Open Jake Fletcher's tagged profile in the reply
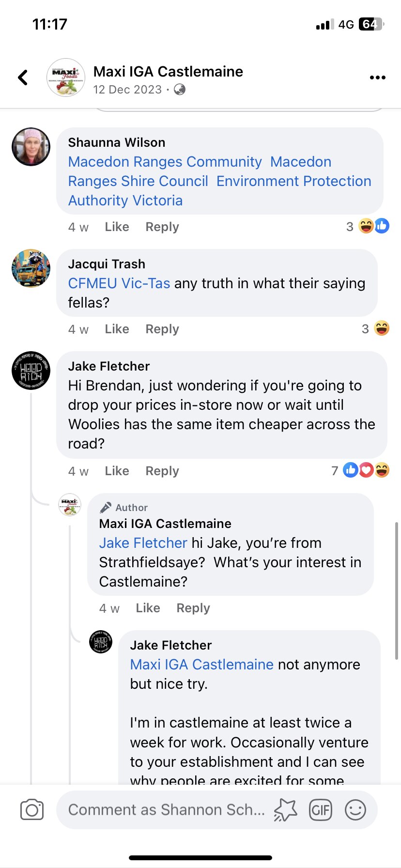Screen dimensions: 401x868 pos(143,543)
